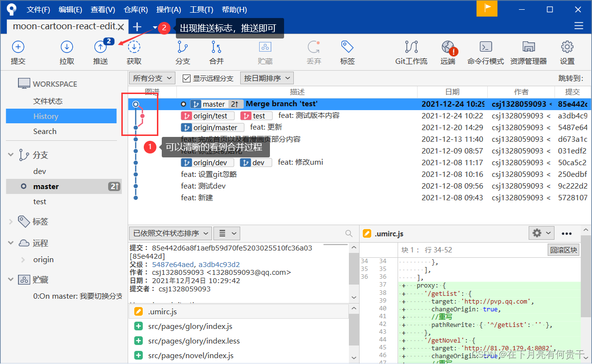Click the Commit (提交) toolbar icon
Screen dimensions: 592x364
(x=18, y=47)
